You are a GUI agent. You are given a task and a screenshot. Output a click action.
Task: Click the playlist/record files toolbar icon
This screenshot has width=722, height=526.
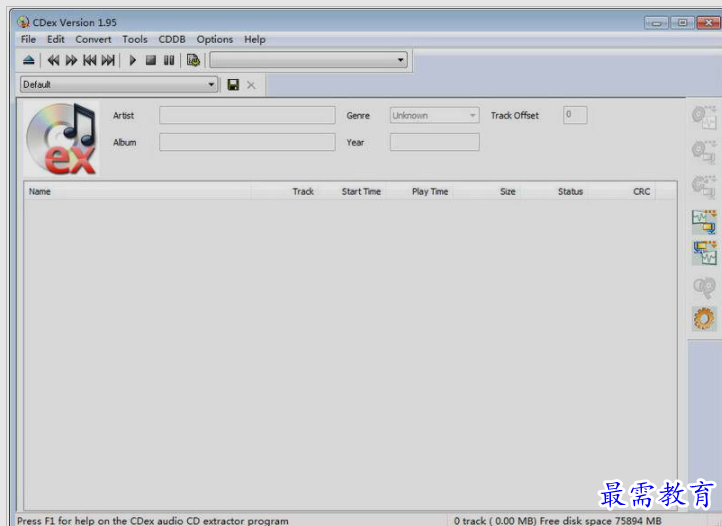(193, 60)
